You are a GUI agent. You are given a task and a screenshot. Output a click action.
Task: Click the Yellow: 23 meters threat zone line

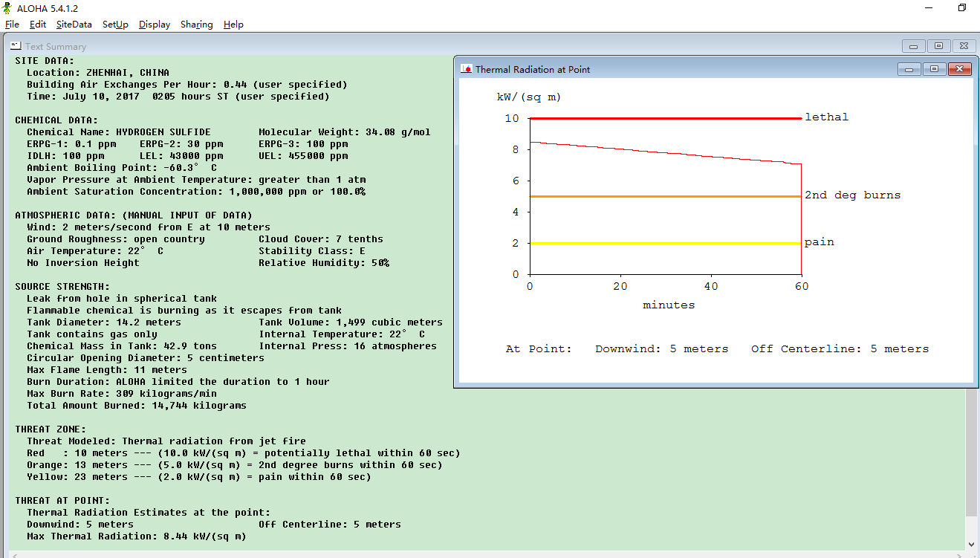[199, 477]
